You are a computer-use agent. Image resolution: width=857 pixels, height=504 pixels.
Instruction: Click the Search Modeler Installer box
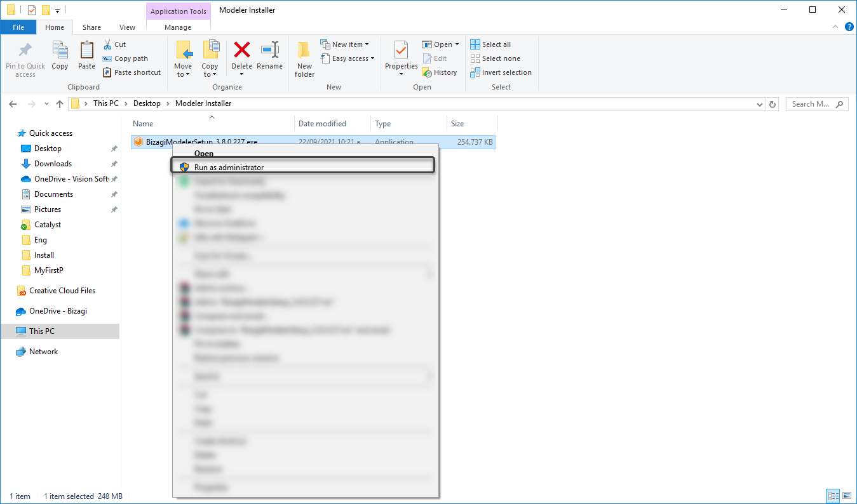pos(817,104)
